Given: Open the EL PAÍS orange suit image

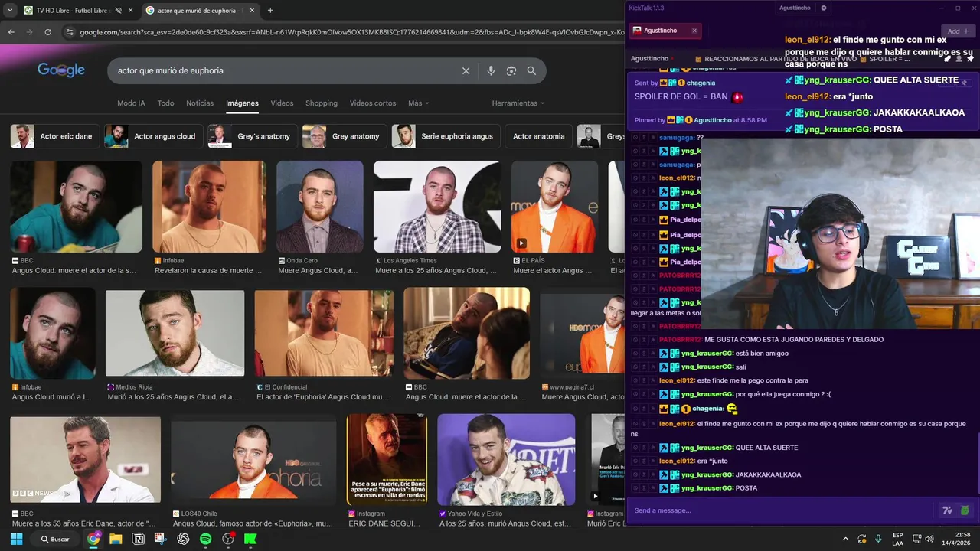Looking at the screenshot, I should click(554, 207).
